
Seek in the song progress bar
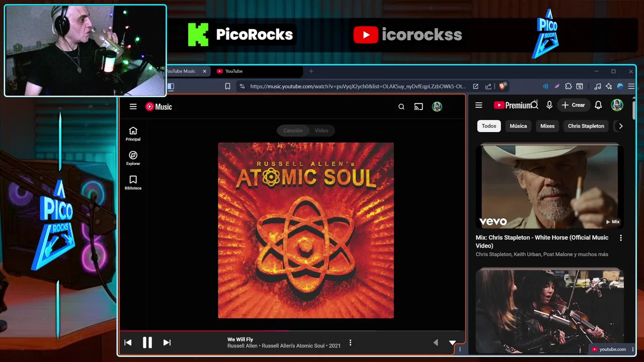pyautogui.click(x=292, y=331)
